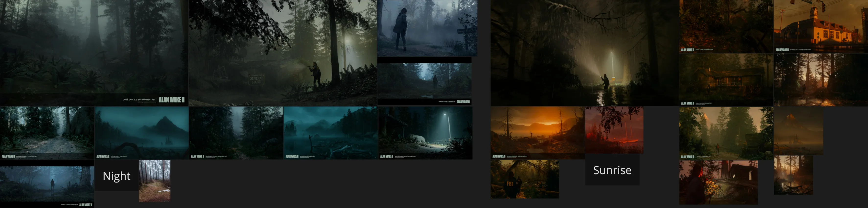Select the dark forest path image in the middle of Night row
The height and width of the screenshot is (208, 868).
[236, 133]
